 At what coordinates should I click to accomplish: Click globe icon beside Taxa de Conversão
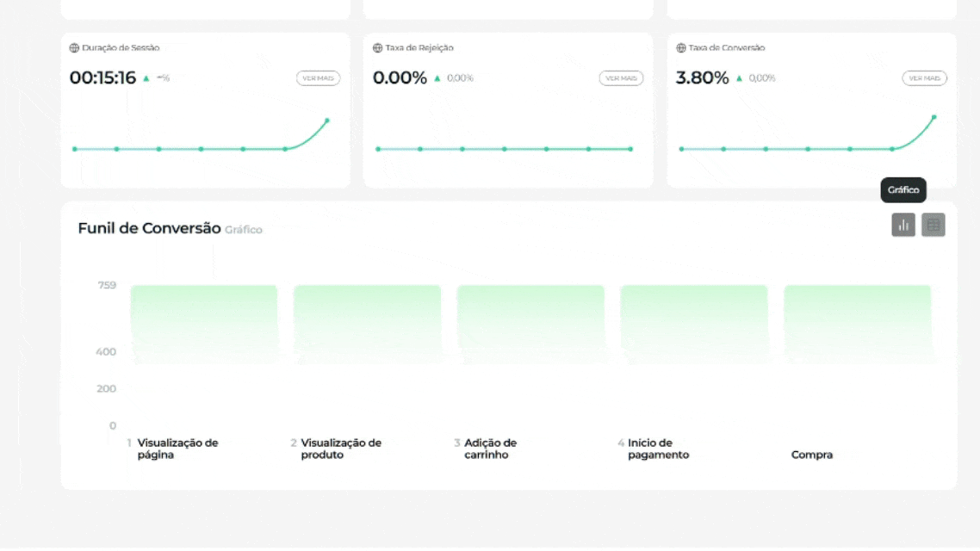point(681,48)
